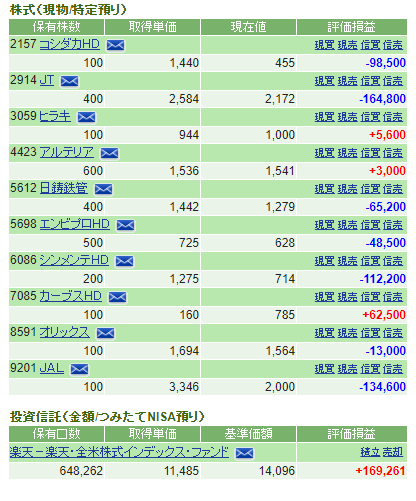
Task: Click 信売 in the オリックス row
Action: pyautogui.click(x=393, y=333)
